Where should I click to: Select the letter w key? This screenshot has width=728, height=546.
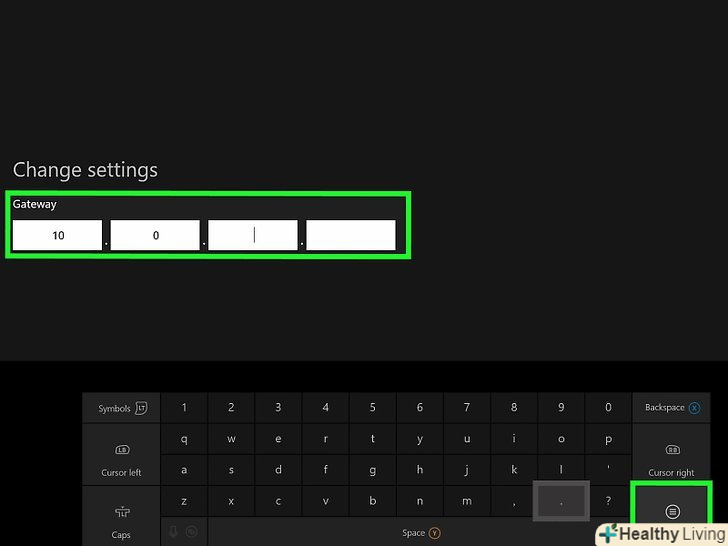point(231,439)
